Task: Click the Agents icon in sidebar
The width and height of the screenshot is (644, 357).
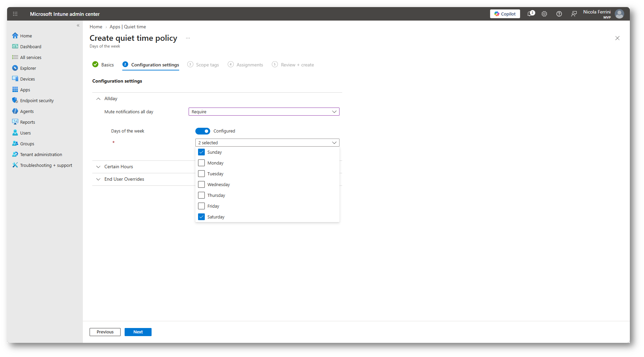Action: coord(15,111)
